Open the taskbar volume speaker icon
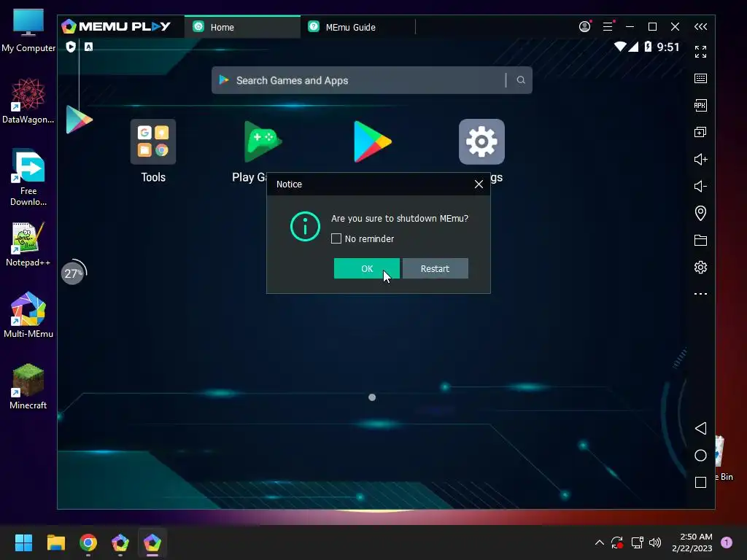The height and width of the screenshot is (560, 747). coord(655,542)
